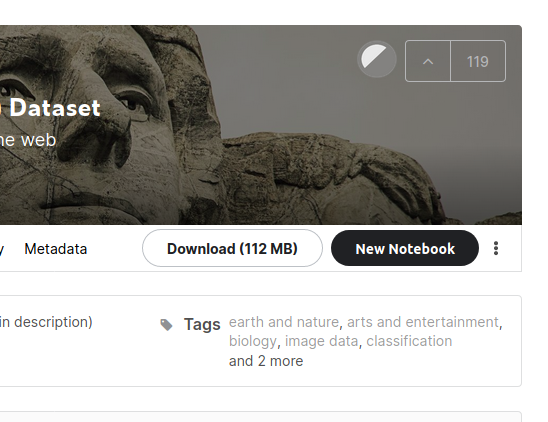The image size is (548, 422).
Task: Click the tag icon beside Tags
Action: click(166, 324)
